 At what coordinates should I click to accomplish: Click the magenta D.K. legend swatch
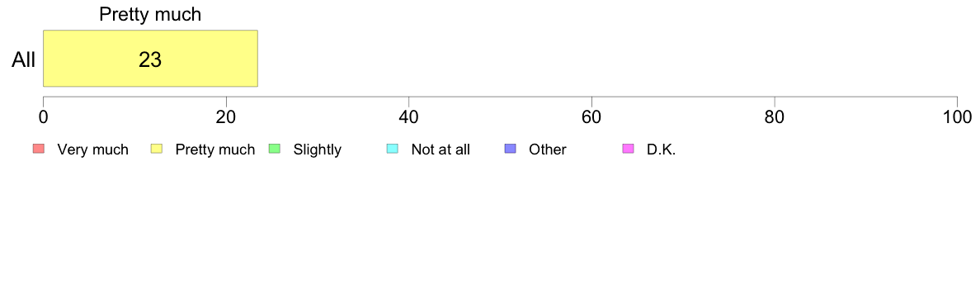628,149
